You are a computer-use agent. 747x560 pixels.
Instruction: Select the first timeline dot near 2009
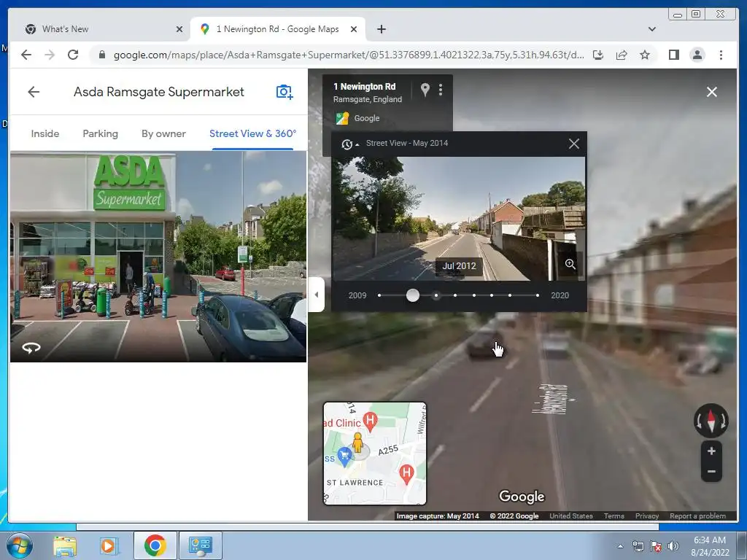click(379, 295)
